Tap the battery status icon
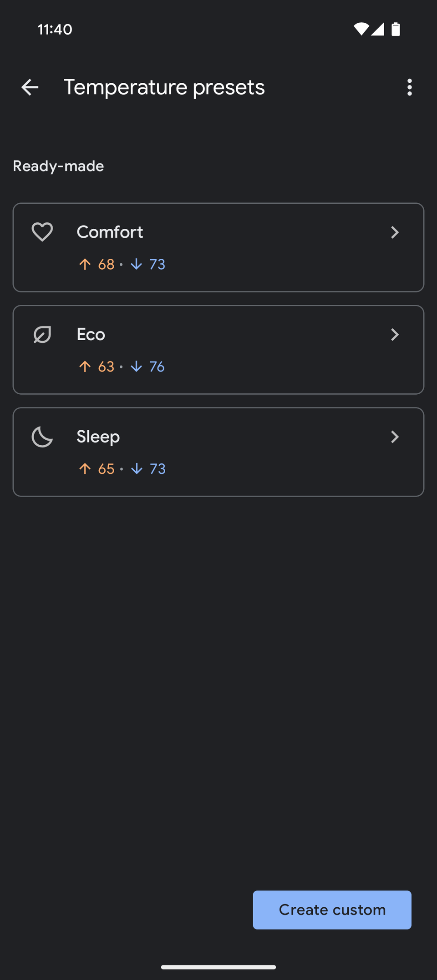The width and height of the screenshot is (437, 980). point(396,29)
